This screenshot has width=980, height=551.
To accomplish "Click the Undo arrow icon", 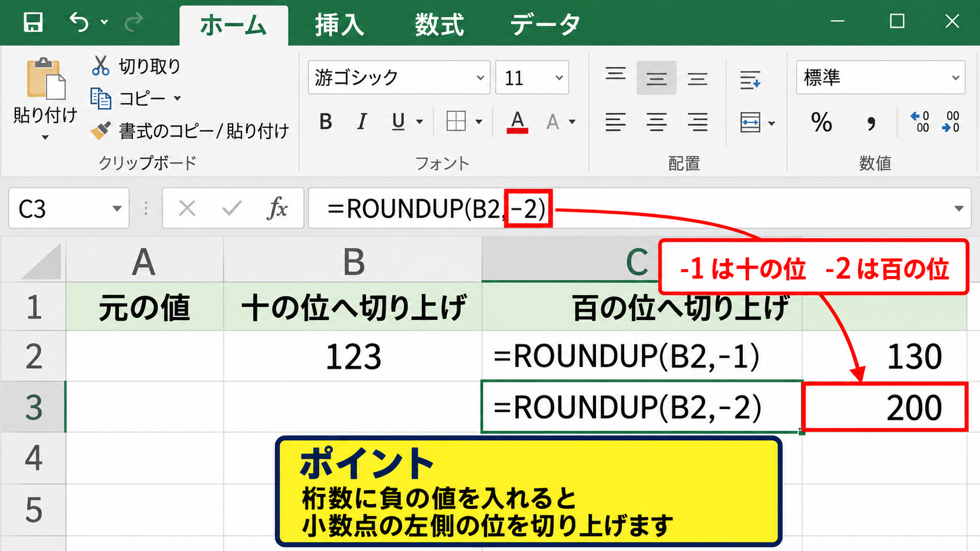I will click(x=79, y=22).
